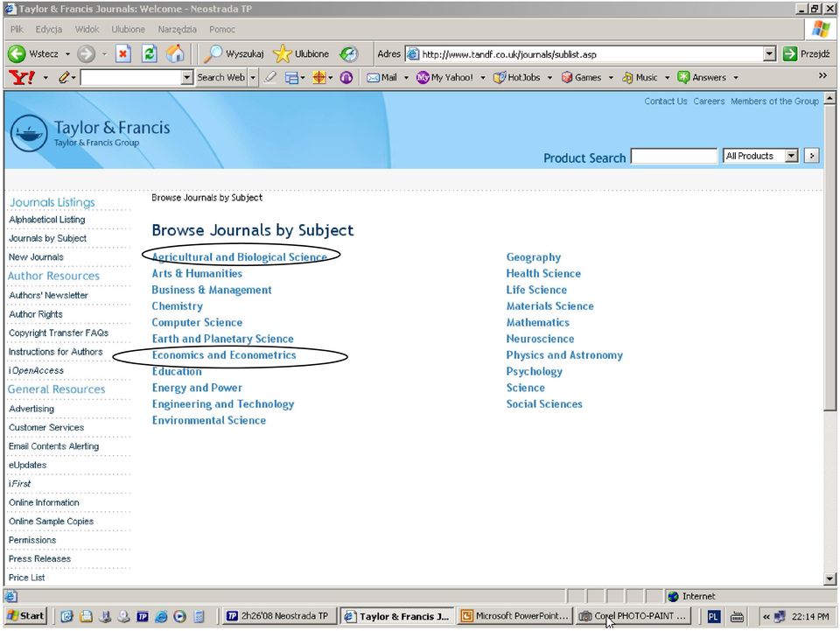Expand the Mail dropdown arrow on the Yahoo toolbar

pos(405,78)
